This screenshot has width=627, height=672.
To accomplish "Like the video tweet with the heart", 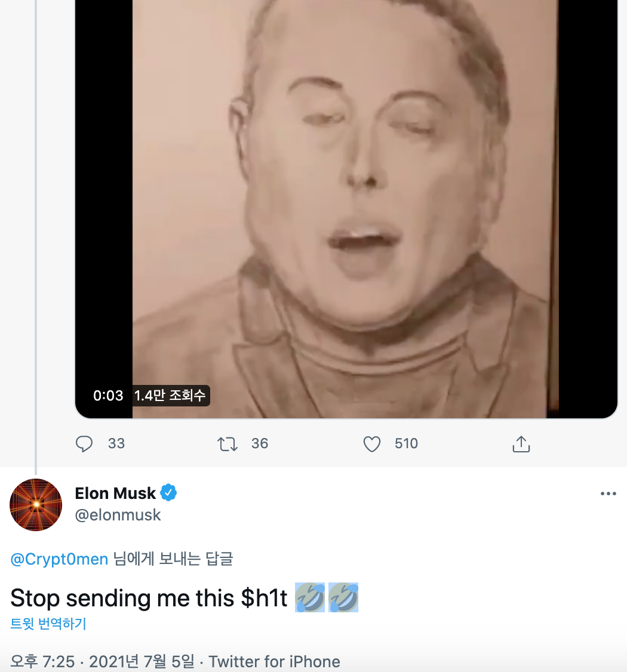I will [372, 444].
